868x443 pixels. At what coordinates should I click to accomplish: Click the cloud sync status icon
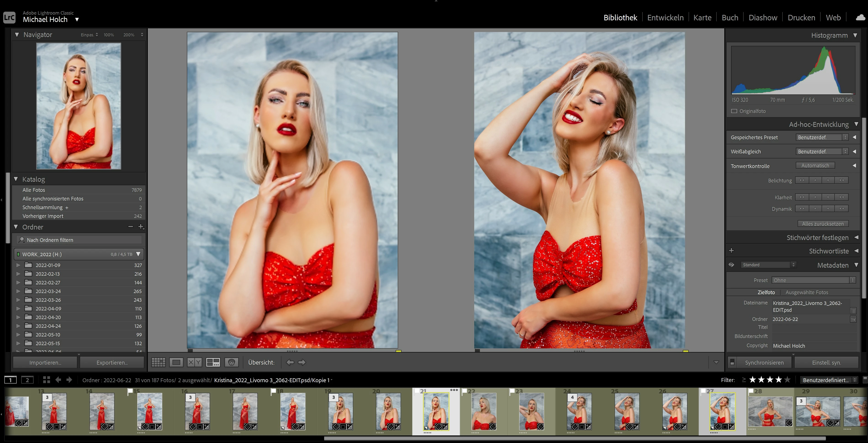(x=860, y=18)
